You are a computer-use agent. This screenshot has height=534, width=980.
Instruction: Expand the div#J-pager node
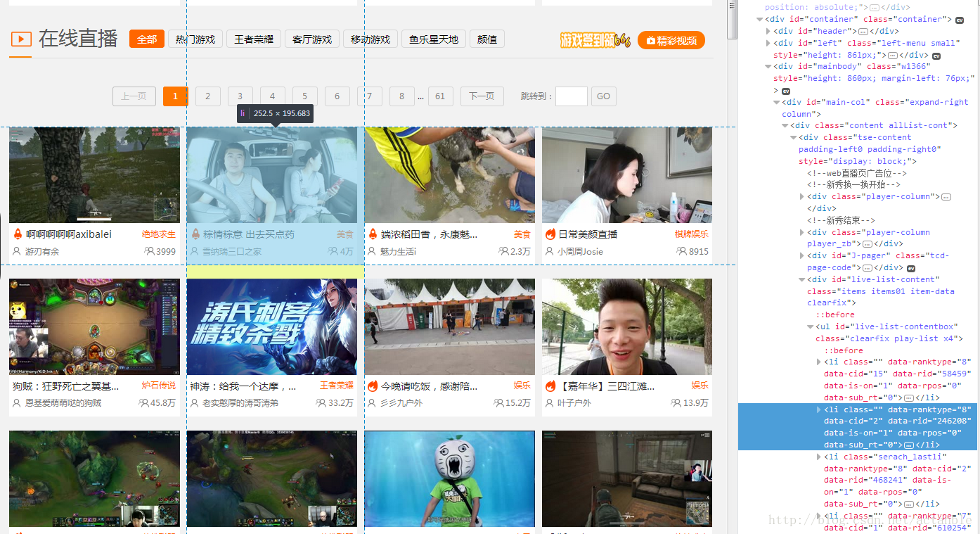pyautogui.click(x=802, y=256)
